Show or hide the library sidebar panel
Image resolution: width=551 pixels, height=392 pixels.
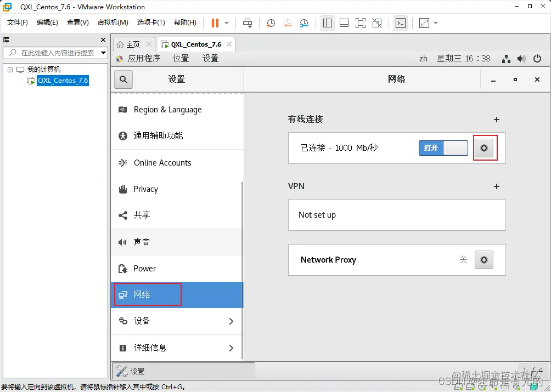(328, 22)
